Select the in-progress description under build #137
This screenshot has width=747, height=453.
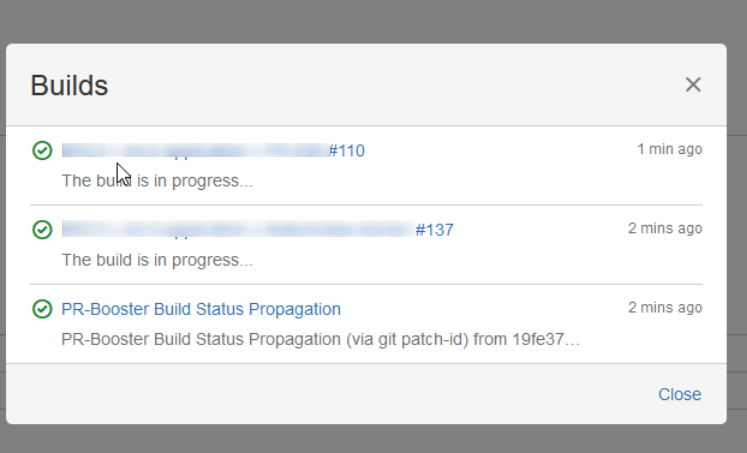(x=157, y=260)
